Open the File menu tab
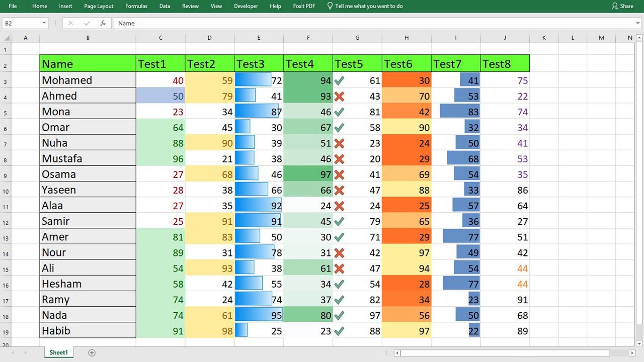This screenshot has height=362, width=644. (13, 6)
